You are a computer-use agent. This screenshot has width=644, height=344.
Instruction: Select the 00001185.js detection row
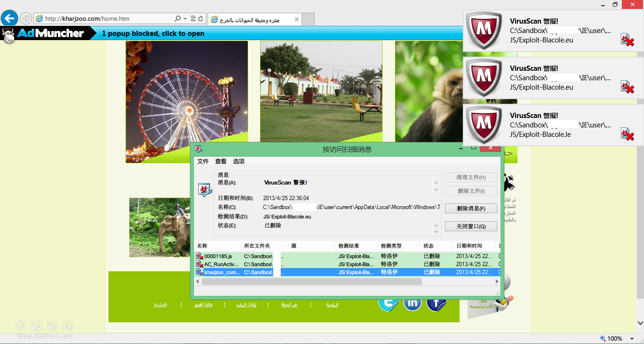pos(347,256)
